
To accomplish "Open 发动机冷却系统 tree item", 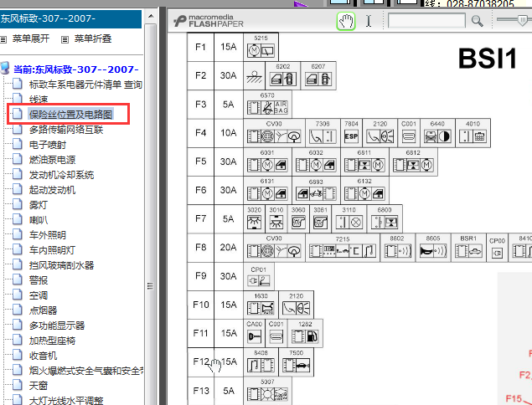I will [61, 175].
